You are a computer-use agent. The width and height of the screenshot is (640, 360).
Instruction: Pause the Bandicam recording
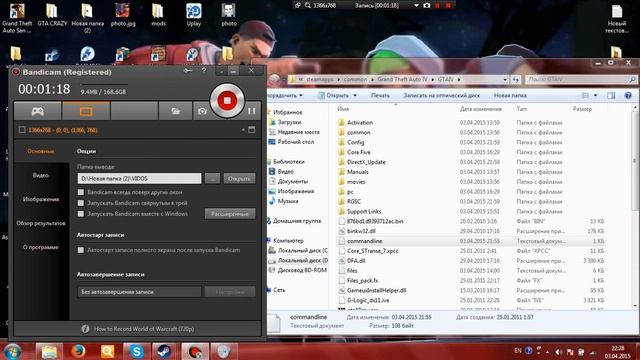coord(252,111)
